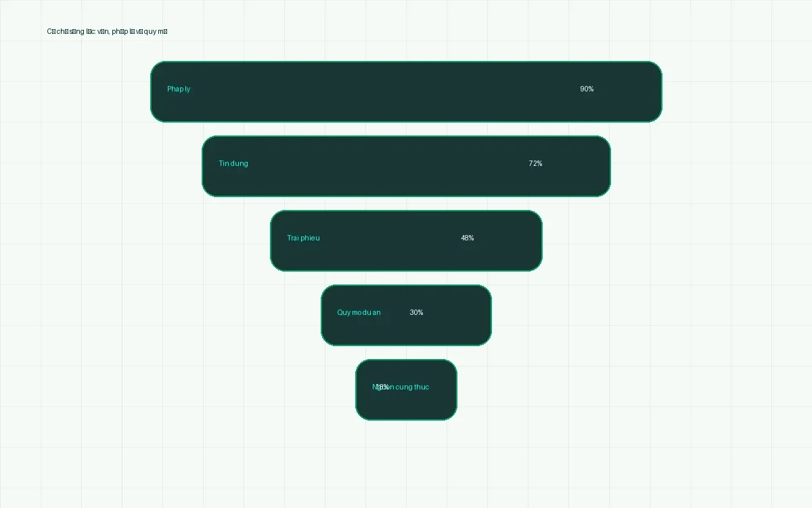Select the 90% value label
Viewport: 812px width, 508px height.
click(587, 89)
